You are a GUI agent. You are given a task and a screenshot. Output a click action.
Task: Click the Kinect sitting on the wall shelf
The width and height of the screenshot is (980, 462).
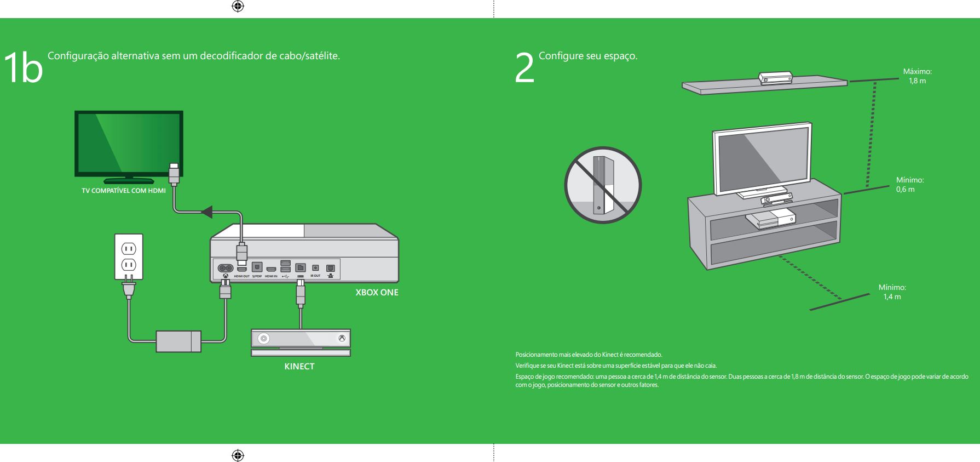[775, 78]
